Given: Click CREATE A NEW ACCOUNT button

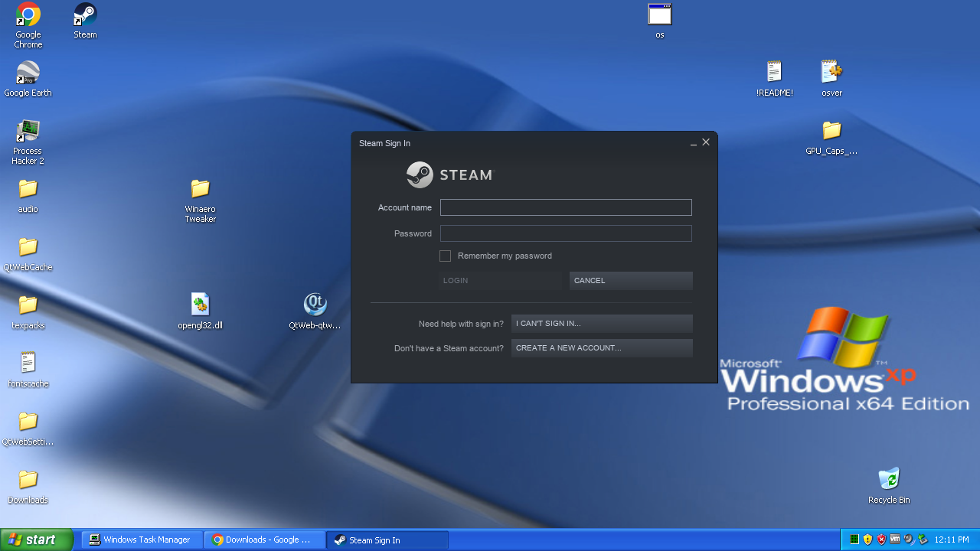Looking at the screenshot, I should pos(602,348).
